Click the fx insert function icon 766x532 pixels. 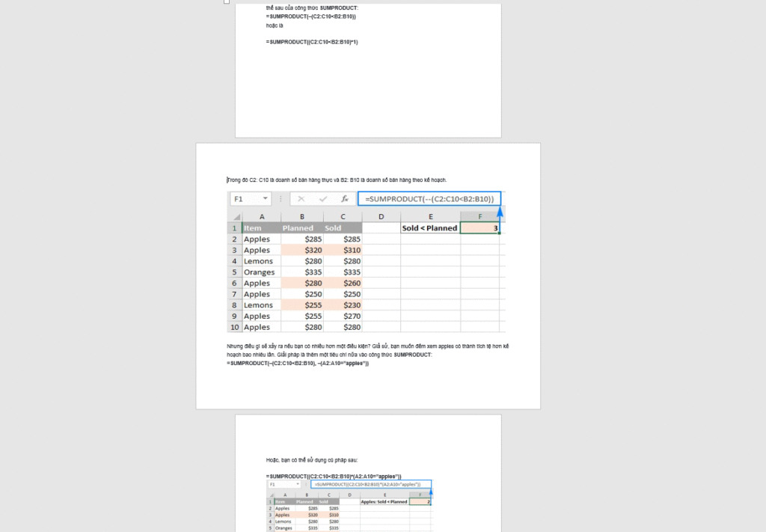345,199
